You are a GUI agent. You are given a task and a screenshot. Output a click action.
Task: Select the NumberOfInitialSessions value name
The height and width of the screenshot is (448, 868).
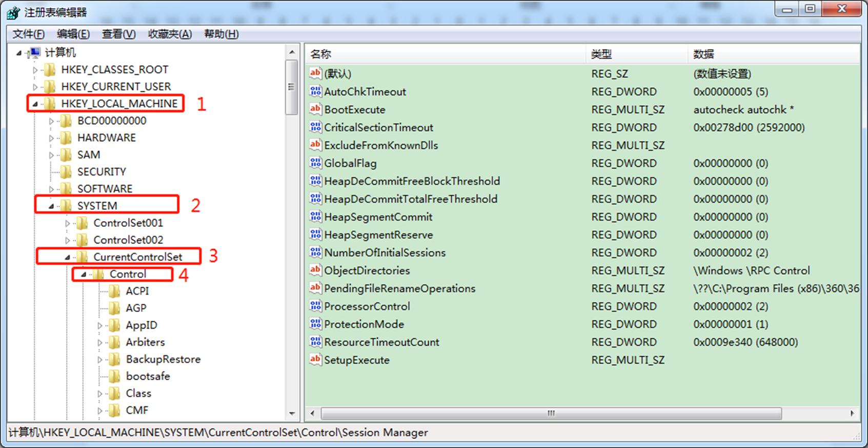(385, 252)
